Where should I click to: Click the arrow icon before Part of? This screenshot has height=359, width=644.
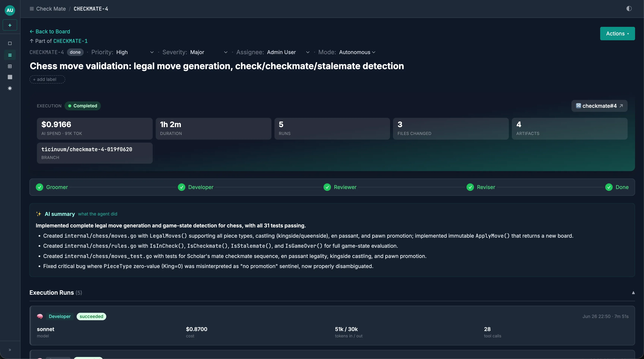[x=32, y=41]
